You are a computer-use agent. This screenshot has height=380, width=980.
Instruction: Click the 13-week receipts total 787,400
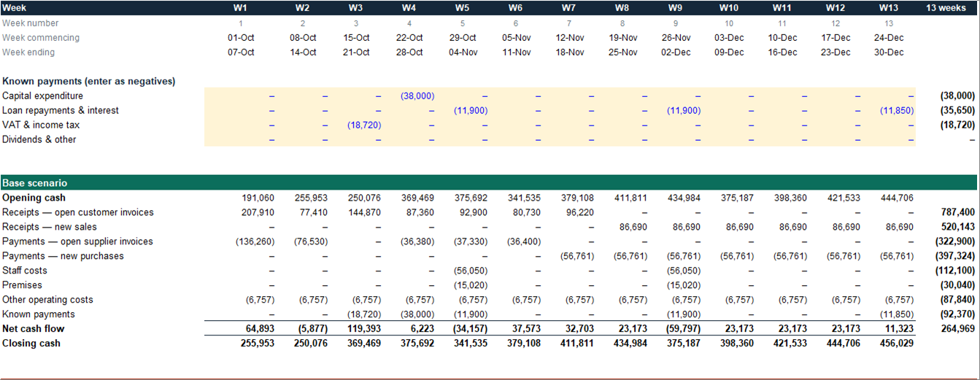[x=958, y=212]
